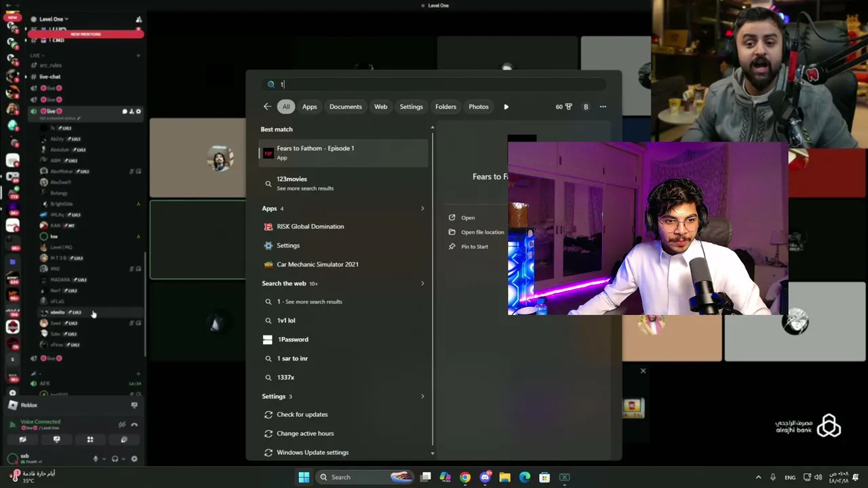
Task: Open microphone input options arrow
Action: (x=104, y=459)
